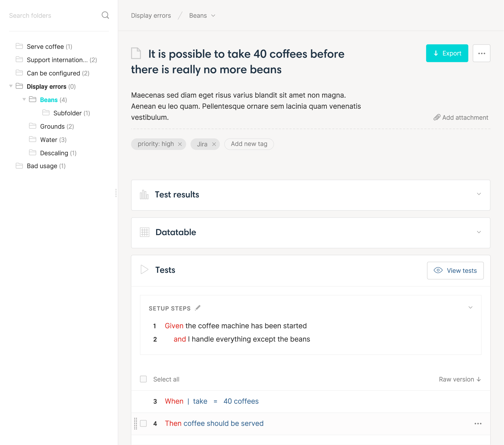
Task: Click the Test results bar chart icon
Action: click(144, 195)
